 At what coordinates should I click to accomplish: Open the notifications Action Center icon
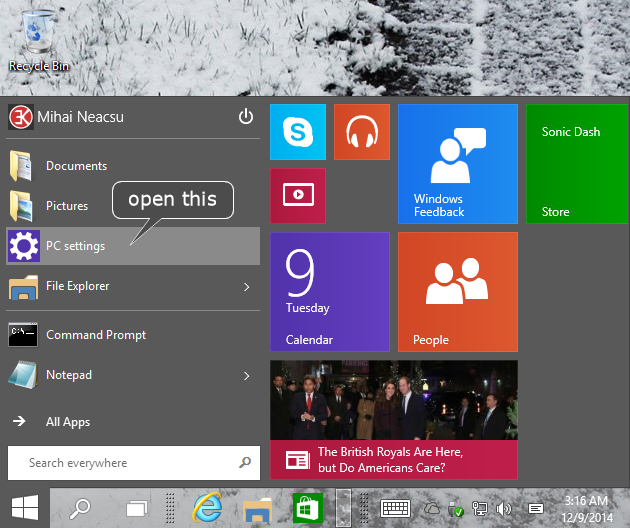pyautogui.click(x=536, y=509)
